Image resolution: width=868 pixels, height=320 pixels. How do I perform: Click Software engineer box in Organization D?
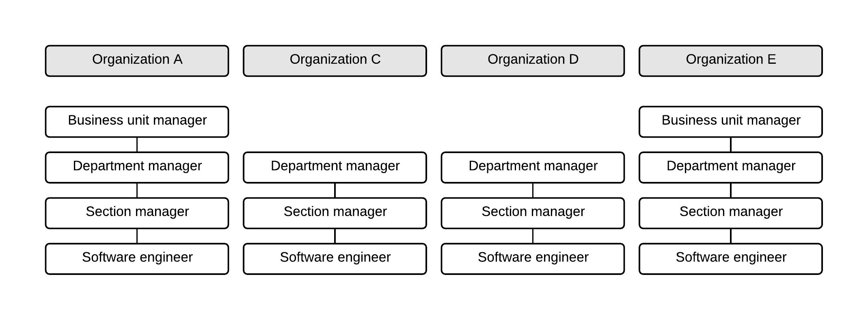(533, 259)
